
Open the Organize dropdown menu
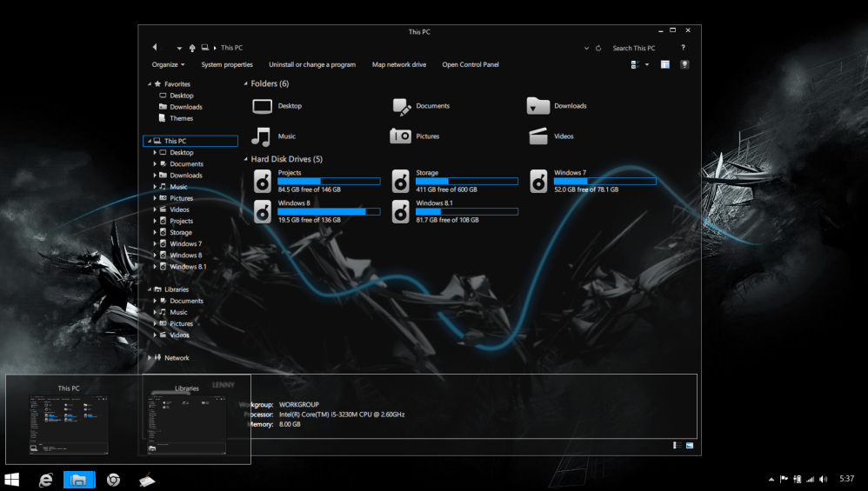point(168,64)
